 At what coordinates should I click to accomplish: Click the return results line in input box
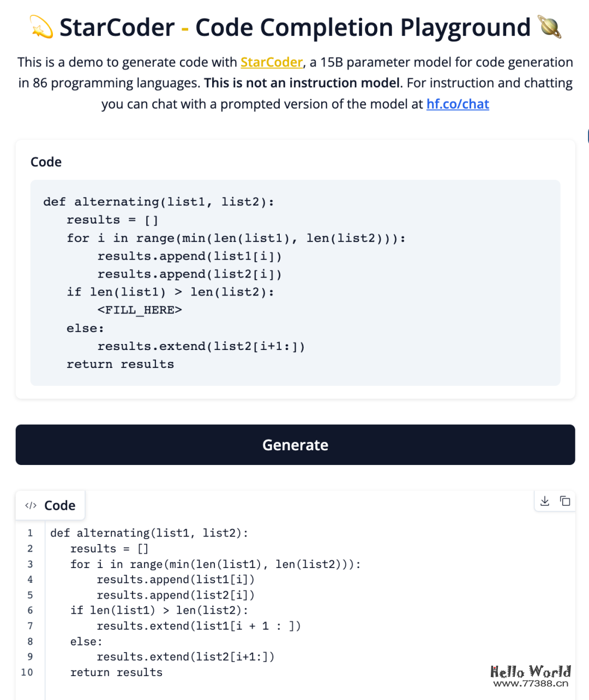[x=121, y=364]
